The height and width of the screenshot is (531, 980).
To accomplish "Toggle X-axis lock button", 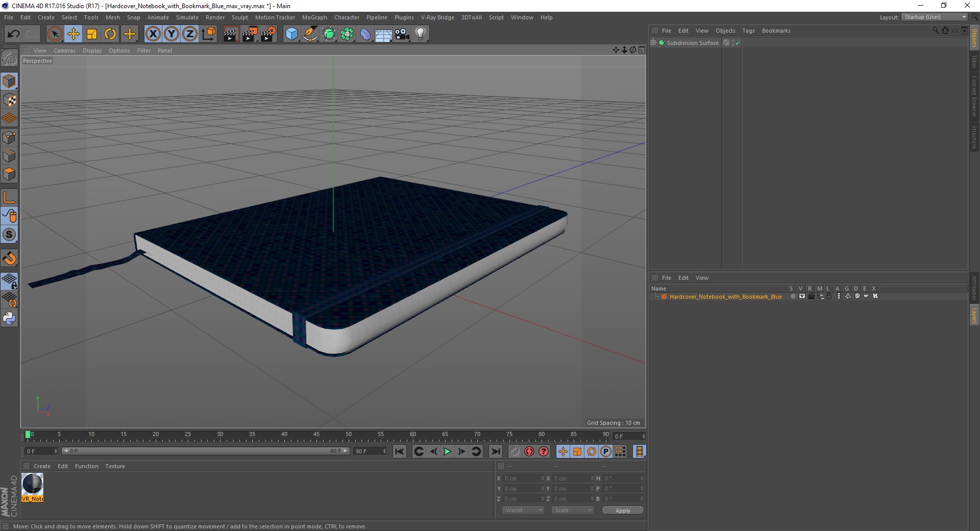I will [x=153, y=34].
